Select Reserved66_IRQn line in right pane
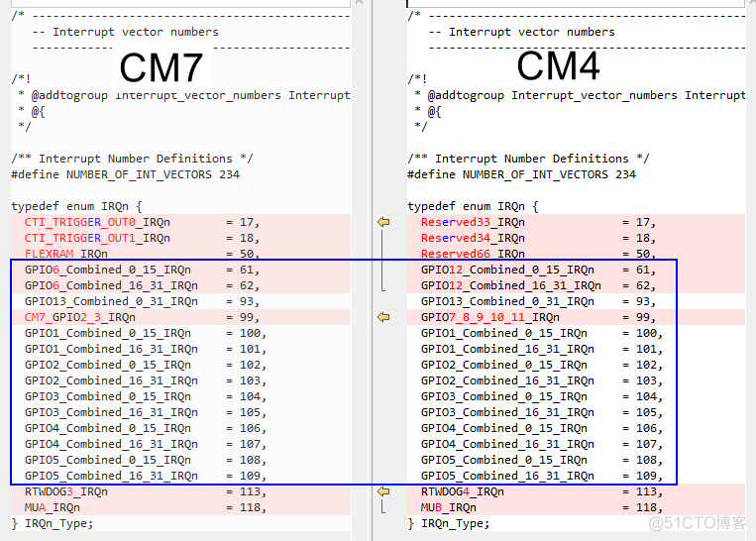The height and width of the screenshot is (541, 756). (473, 254)
